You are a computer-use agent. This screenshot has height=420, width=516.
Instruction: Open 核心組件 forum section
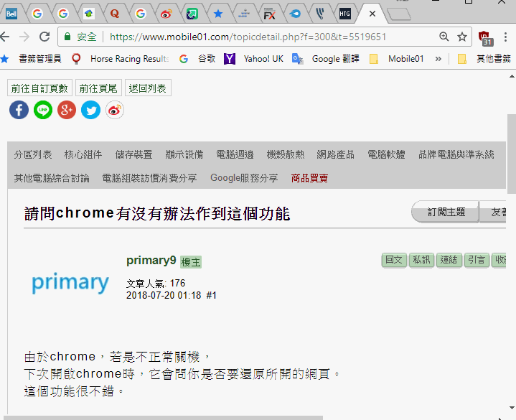coord(83,154)
